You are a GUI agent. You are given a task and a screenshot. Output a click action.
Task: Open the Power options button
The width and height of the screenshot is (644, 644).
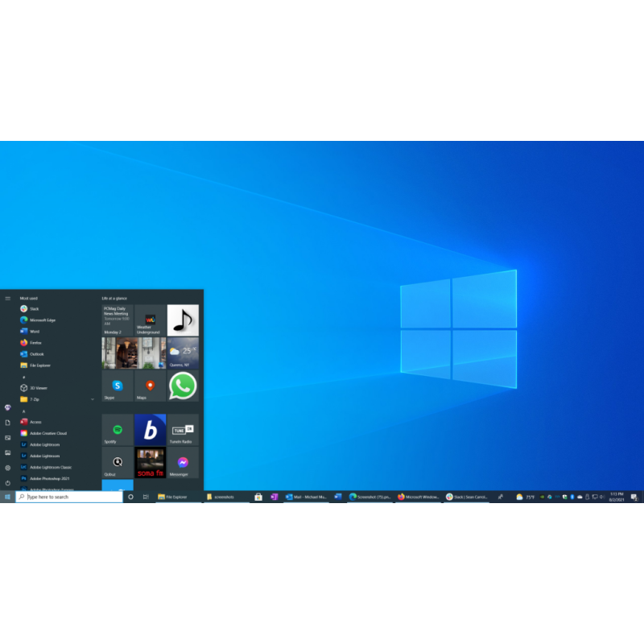[x=8, y=482]
